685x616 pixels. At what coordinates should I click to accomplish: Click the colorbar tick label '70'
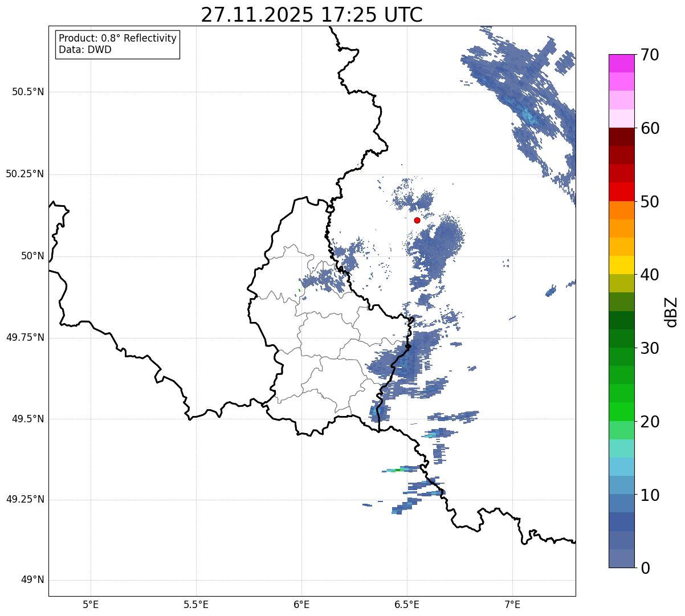click(x=650, y=55)
